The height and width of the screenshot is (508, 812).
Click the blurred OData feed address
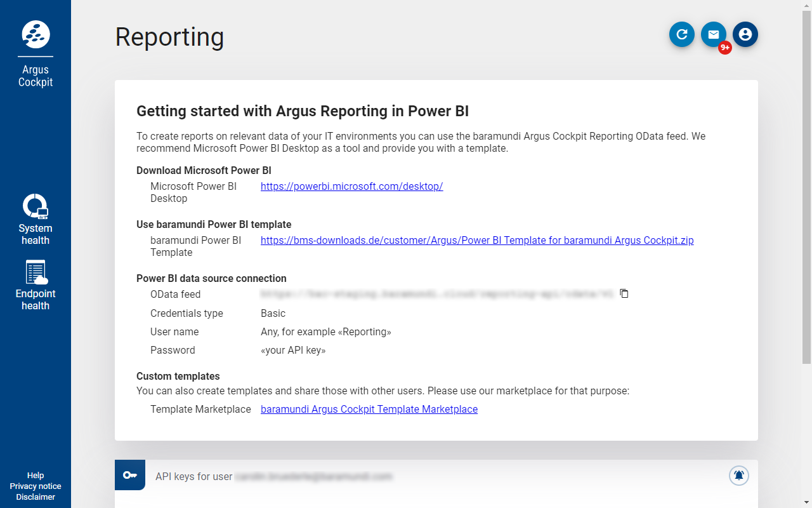click(x=438, y=294)
